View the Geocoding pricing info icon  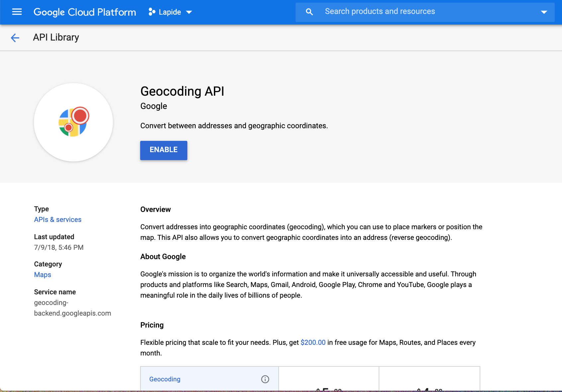tap(264, 378)
